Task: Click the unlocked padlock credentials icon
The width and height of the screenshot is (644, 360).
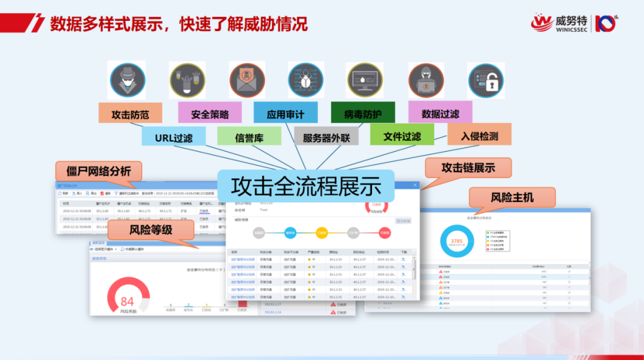Action: pos(486,80)
